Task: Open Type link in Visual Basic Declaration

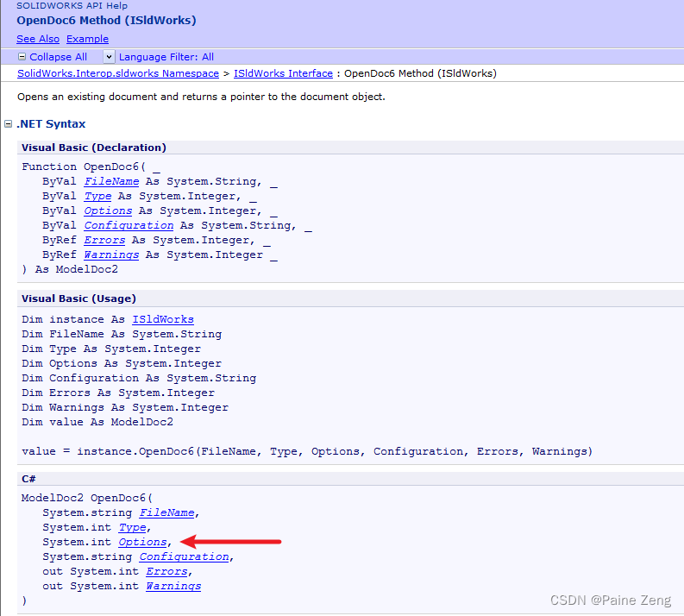Action: [x=97, y=197]
